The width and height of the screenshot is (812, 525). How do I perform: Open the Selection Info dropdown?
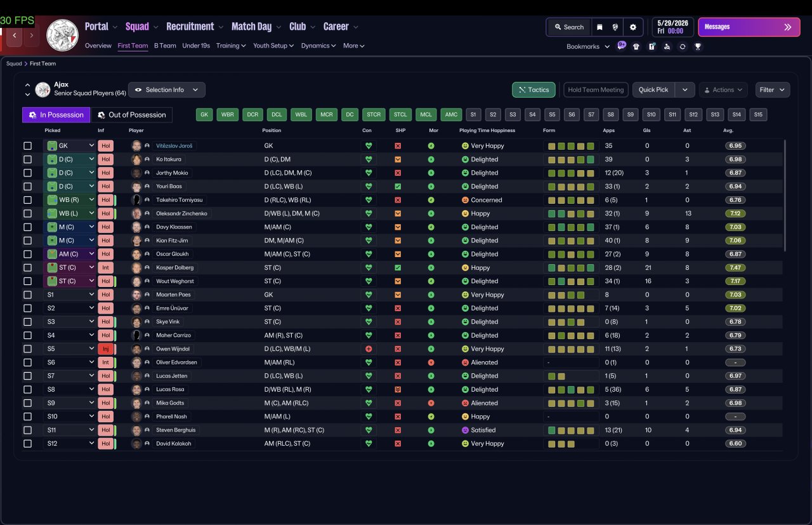[x=167, y=90]
